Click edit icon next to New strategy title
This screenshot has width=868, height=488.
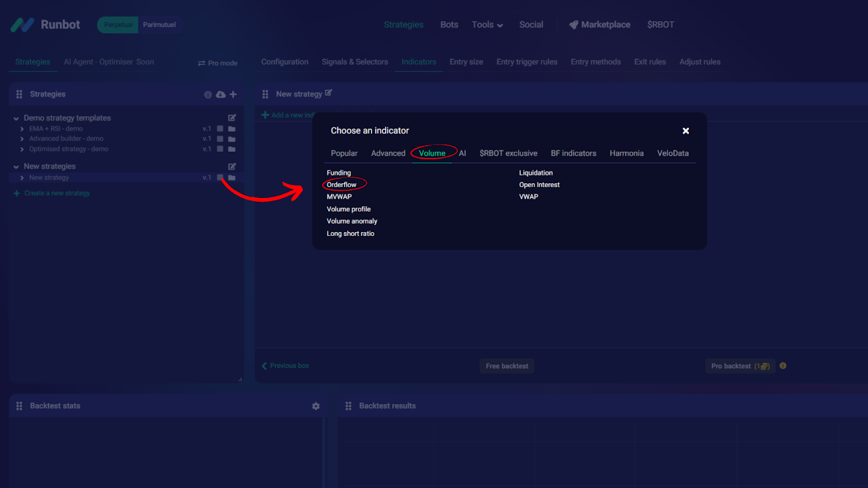click(328, 93)
